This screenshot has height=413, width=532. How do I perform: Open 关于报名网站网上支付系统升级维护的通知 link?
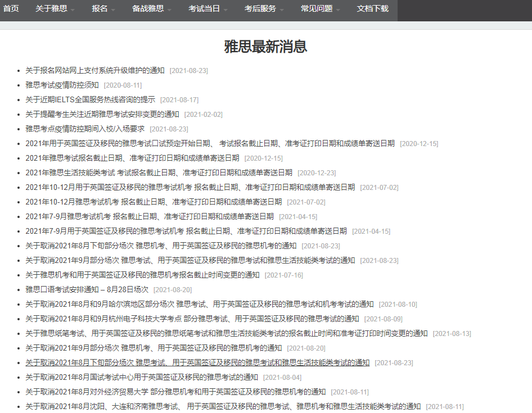[95, 71]
